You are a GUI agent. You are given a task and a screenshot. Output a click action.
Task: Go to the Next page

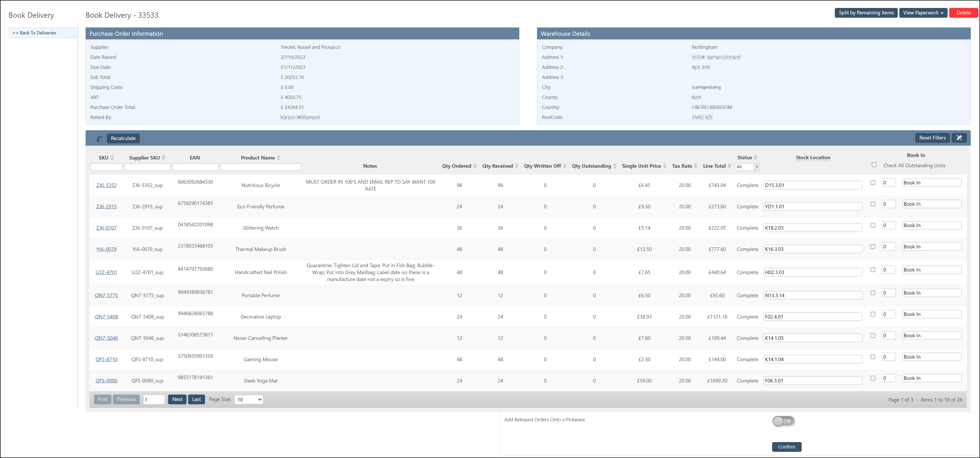pos(177,399)
